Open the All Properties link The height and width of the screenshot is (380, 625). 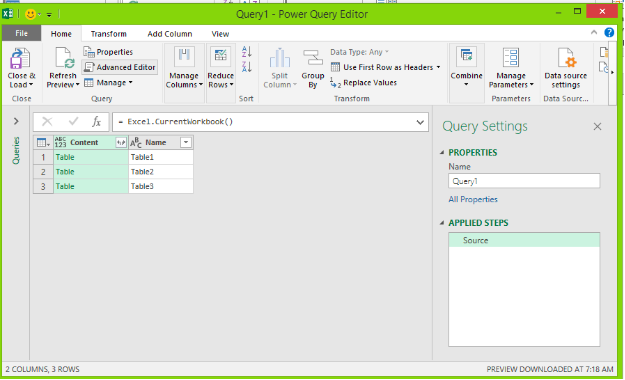pyautogui.click(x=473, y=199)
